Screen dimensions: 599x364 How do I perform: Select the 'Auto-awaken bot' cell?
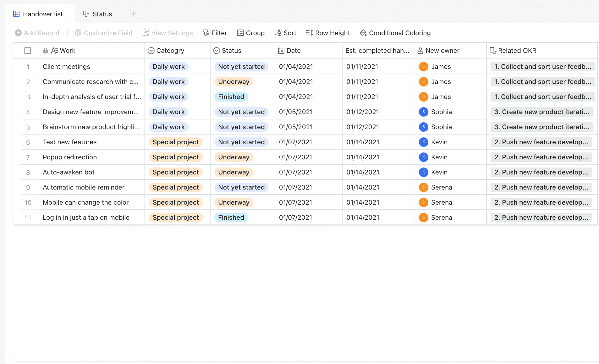[91, 172]
